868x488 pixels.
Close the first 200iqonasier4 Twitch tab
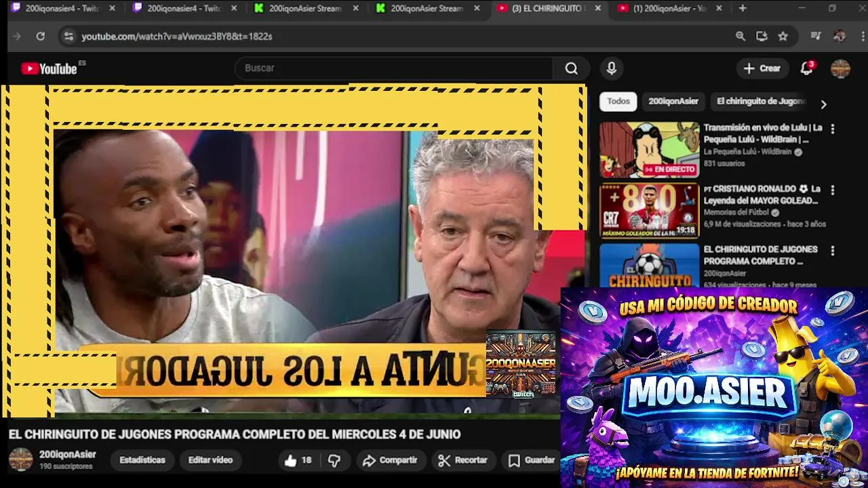click(112, 8)
